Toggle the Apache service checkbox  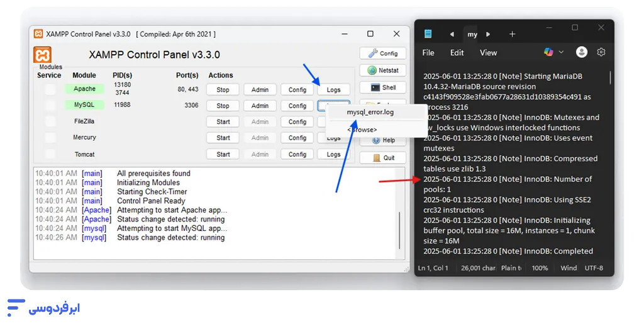[x=50, y=89]
